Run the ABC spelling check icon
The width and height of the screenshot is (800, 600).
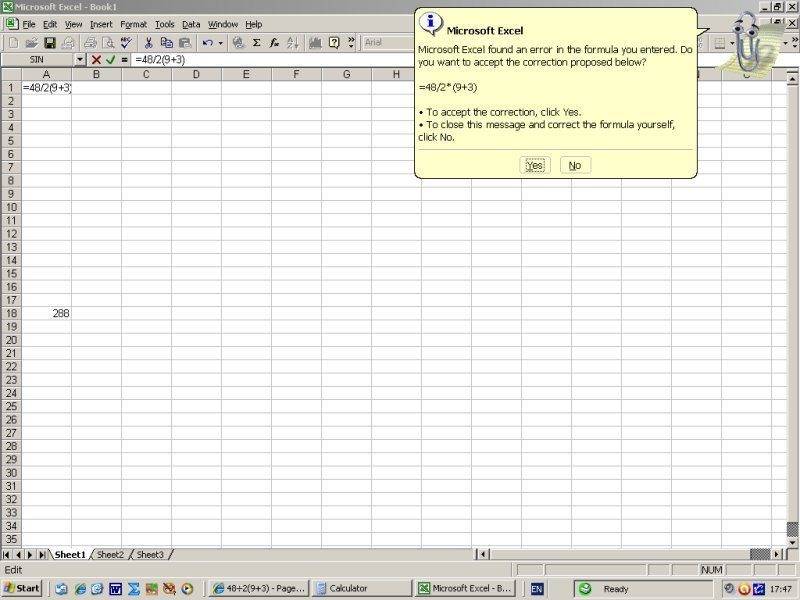(x=126, y=43)
